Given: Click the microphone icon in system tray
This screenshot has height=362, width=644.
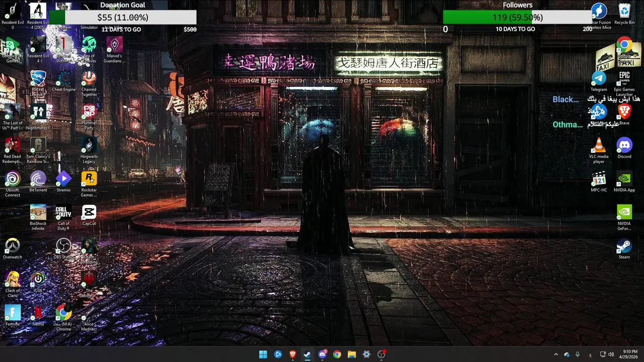Looking at the screenshot, I should point(578,354).
